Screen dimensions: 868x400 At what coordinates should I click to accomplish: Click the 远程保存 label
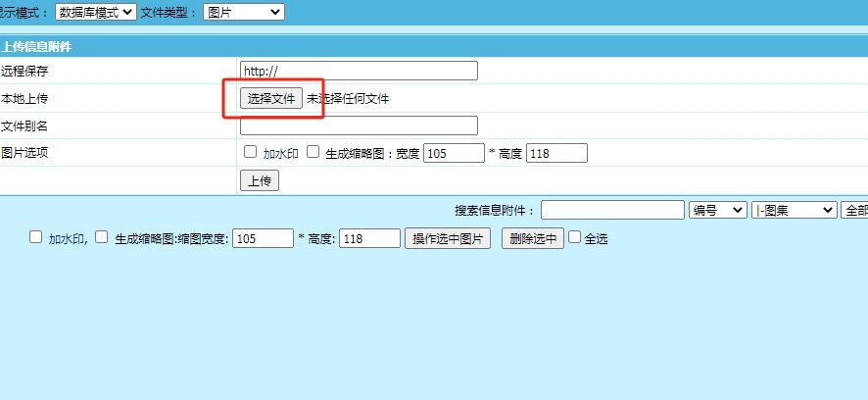tap(24, 71)
